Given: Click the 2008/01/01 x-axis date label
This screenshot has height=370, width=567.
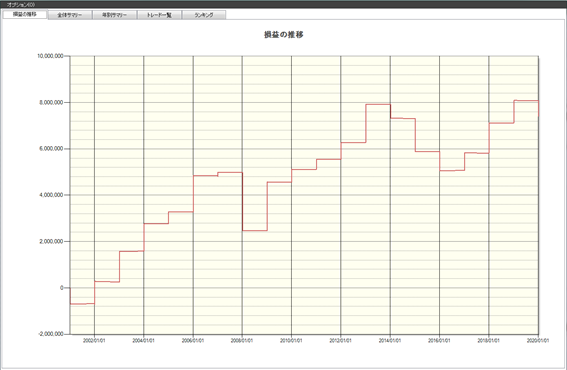Looking at the screenshot, I should (x=242, y=341).
